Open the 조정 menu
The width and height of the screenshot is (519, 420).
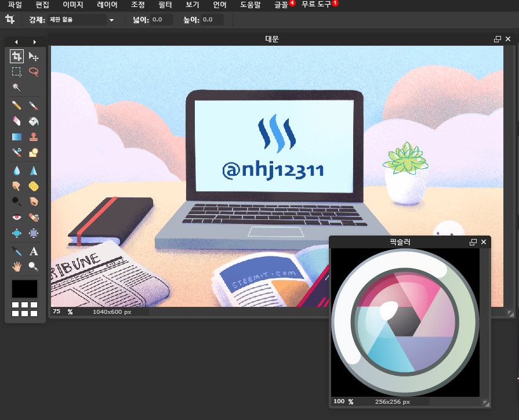(137, 5)
